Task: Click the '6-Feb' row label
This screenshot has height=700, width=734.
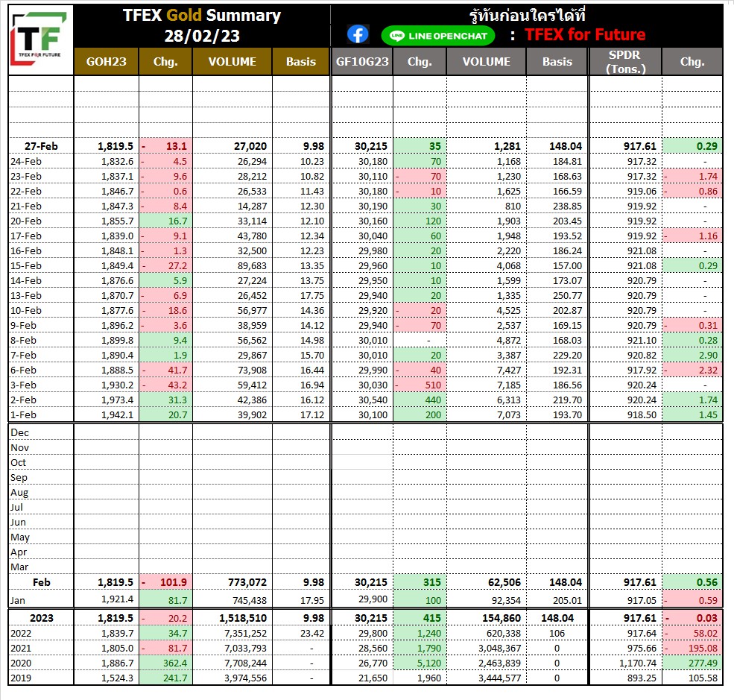Action: click(x=23, y=370)
